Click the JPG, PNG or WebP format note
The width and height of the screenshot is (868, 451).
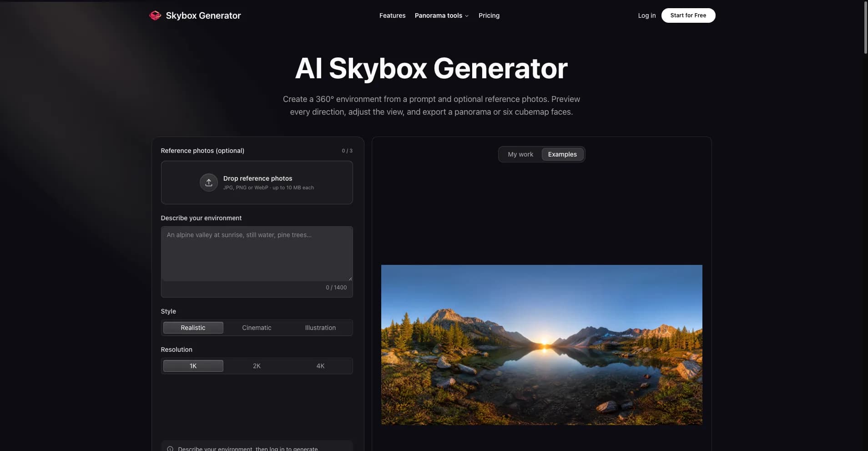(x=268, y=187)
